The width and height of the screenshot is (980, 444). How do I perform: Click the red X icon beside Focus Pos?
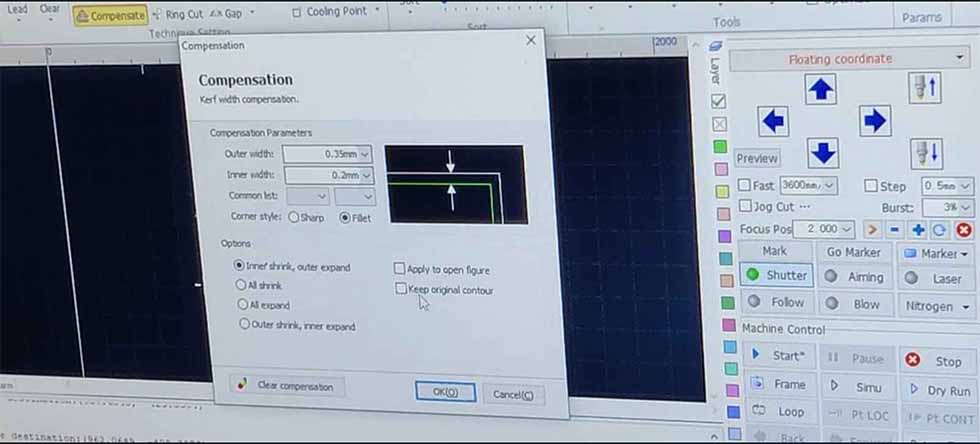[x=964, y=230]
